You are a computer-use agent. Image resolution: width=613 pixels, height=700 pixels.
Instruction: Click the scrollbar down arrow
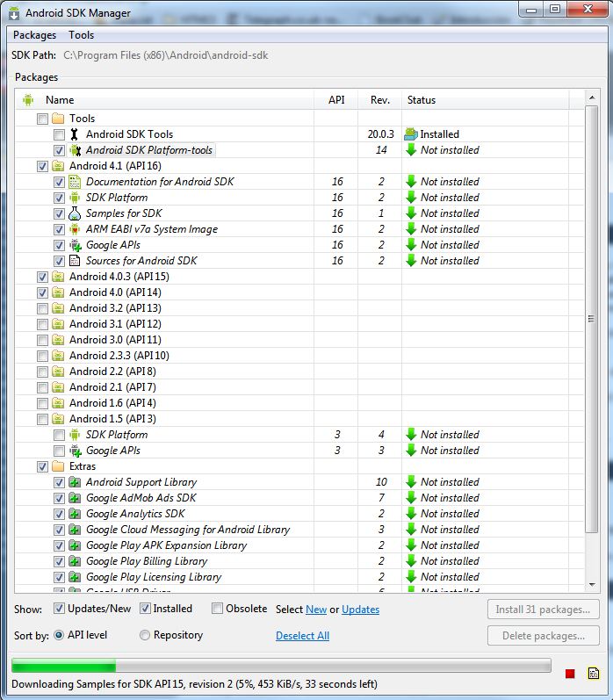(592, 584)
